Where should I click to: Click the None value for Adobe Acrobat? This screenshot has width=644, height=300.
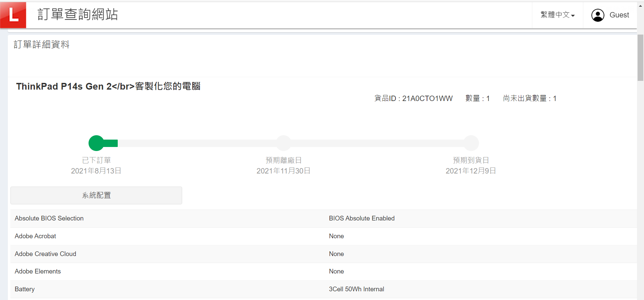(336, 236)
